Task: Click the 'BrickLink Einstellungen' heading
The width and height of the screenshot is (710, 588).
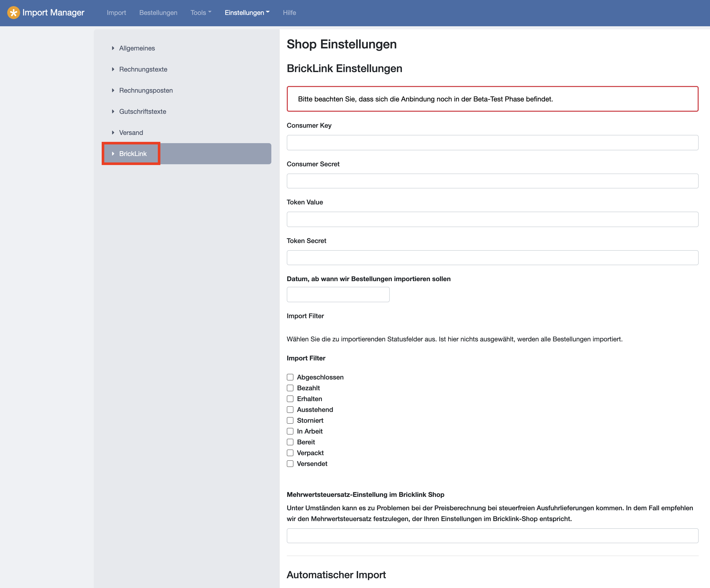Action: tap(344, 69)
